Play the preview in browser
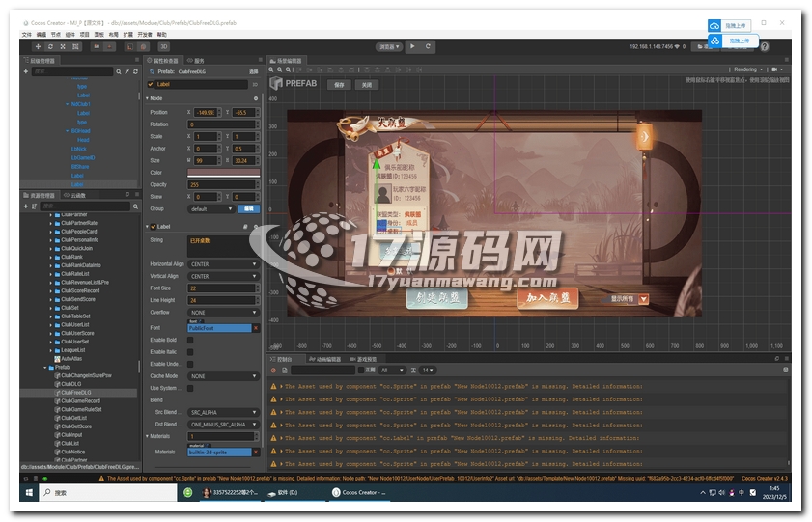 pos(412,46)
